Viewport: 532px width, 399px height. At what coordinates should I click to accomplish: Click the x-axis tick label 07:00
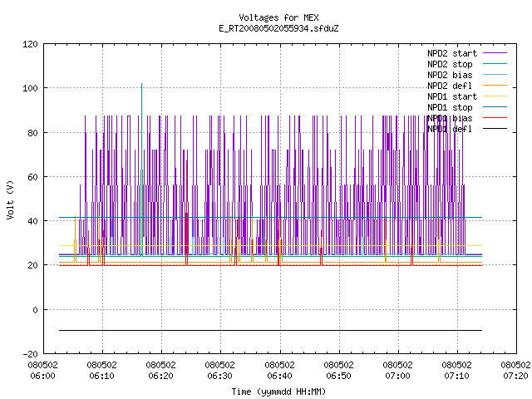tap(397, 376)
